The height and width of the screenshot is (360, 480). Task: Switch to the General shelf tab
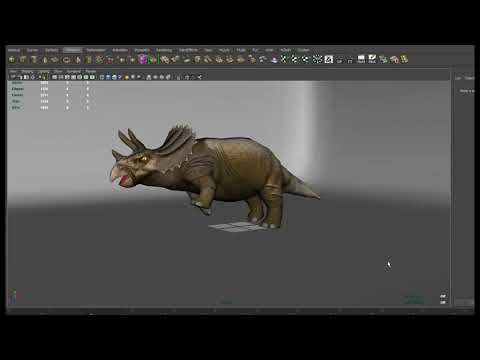14,50
